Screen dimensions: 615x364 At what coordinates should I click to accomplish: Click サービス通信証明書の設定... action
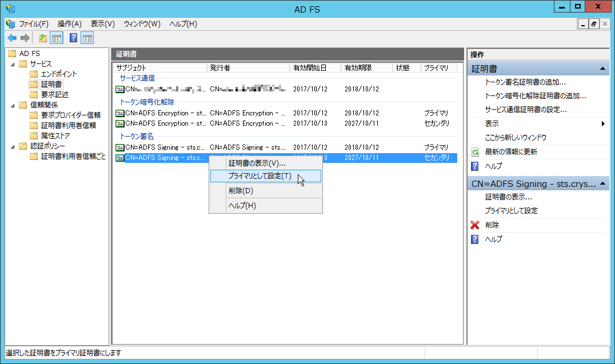[x=526, y=110]
